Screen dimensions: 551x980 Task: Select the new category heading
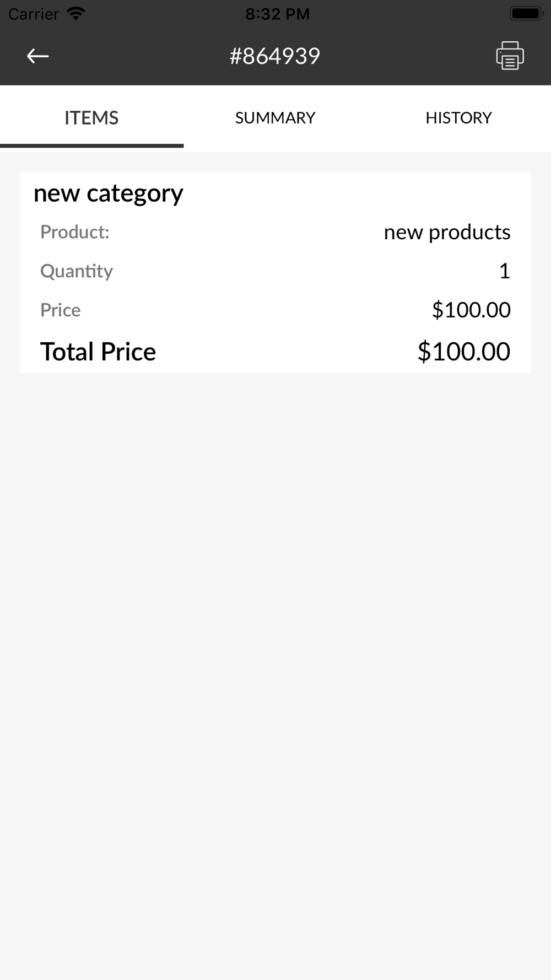point(109,193)
